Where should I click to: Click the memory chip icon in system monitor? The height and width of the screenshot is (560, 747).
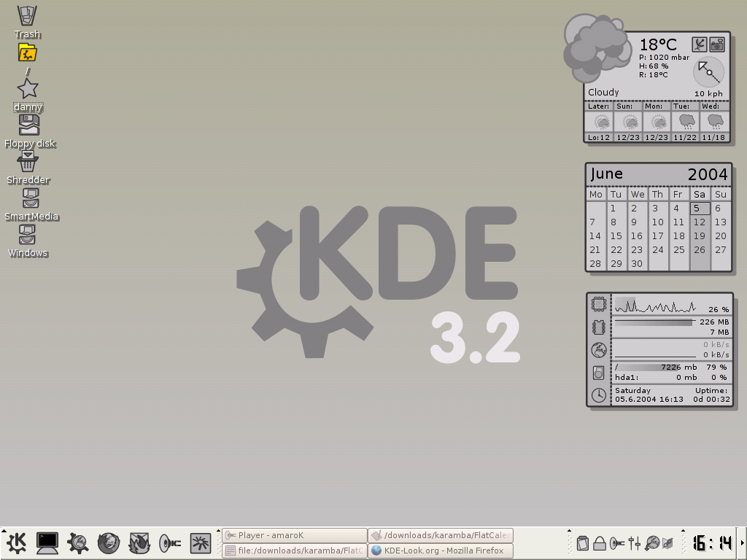(599, 327)
